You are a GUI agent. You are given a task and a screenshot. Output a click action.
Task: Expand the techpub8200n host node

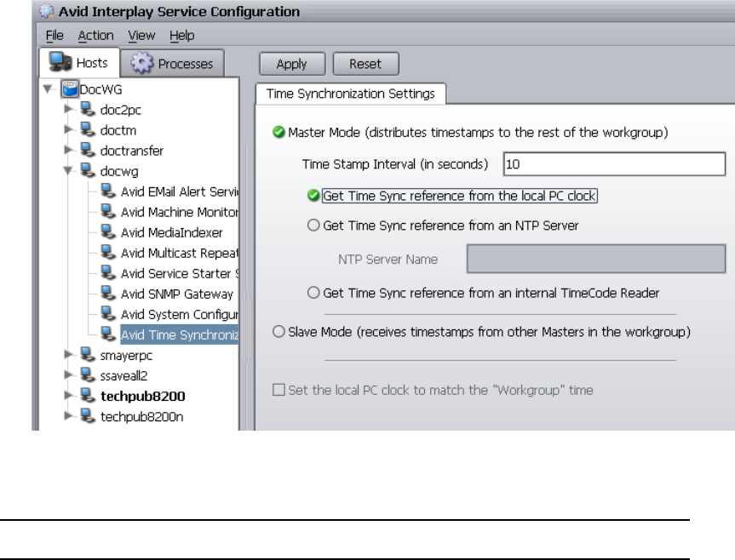pyautogui.click(x=68, y=416)
